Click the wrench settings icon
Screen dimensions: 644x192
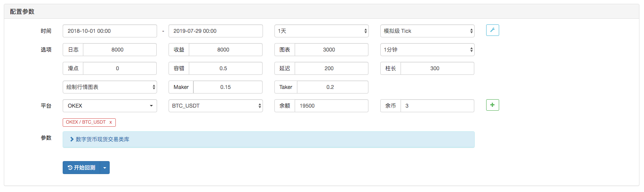click(x=492, y=30)
